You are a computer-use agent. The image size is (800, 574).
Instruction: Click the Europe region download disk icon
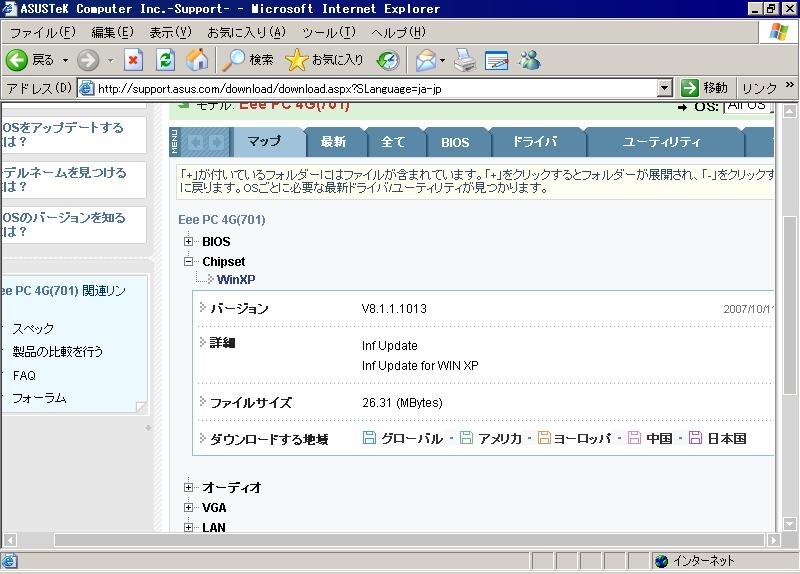544,437
